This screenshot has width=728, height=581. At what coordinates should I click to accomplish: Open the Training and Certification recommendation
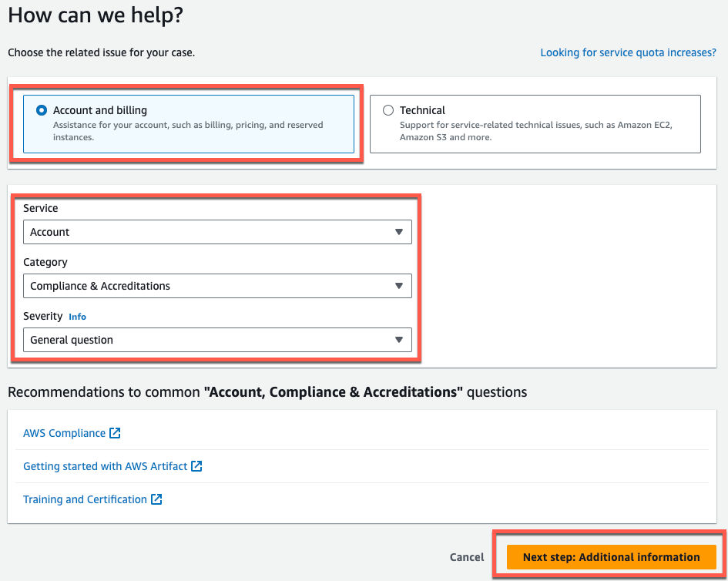(85, 499)
